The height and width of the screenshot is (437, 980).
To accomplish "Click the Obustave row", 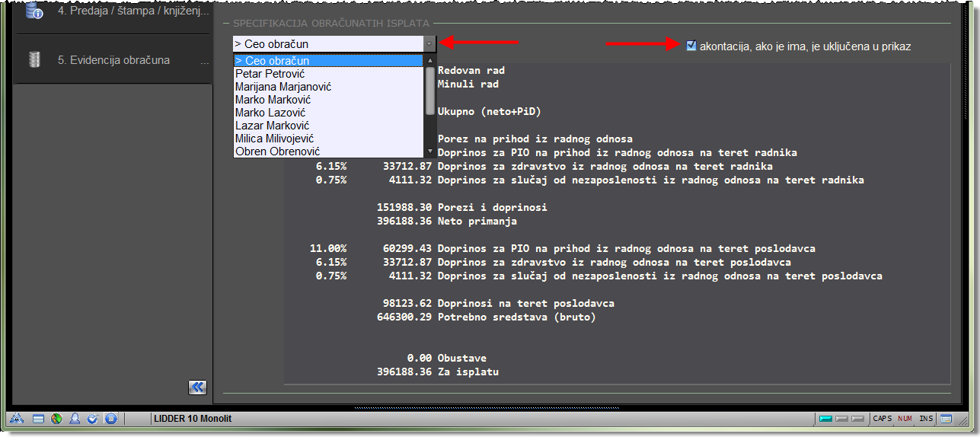I will [x=446, y=359].
